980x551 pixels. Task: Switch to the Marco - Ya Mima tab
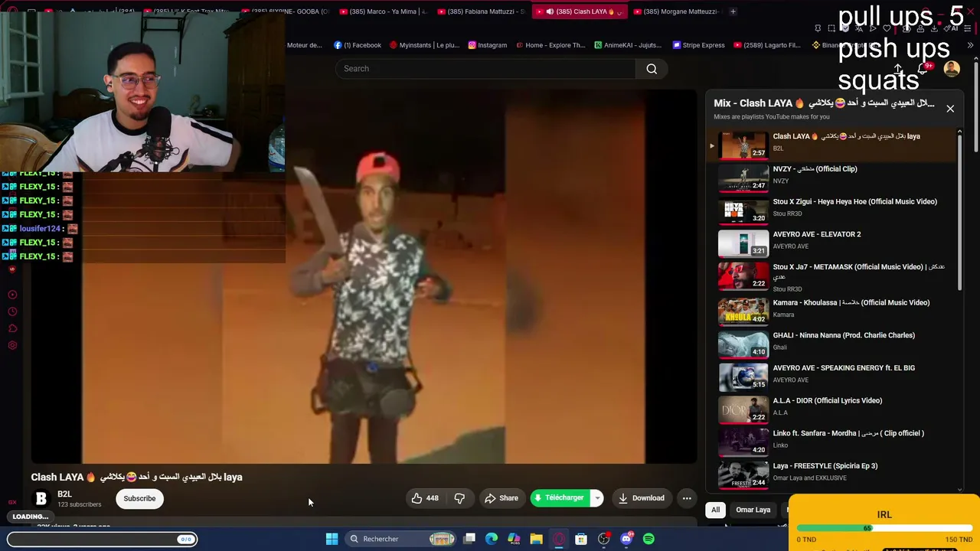(x=383, y=11)
